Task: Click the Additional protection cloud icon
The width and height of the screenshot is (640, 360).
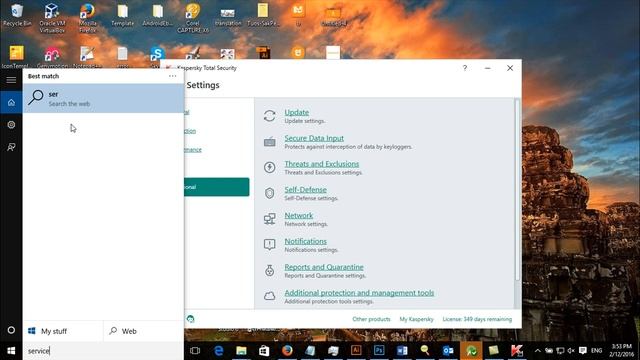Action: tap(269, 296)
